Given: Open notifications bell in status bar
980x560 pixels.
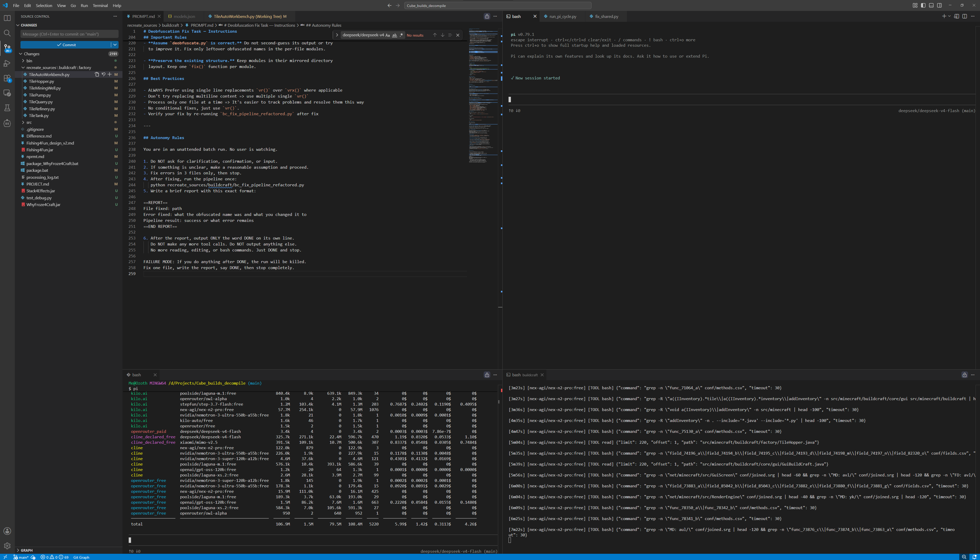Looking at the screenshot, I should (x=974, y=557).
